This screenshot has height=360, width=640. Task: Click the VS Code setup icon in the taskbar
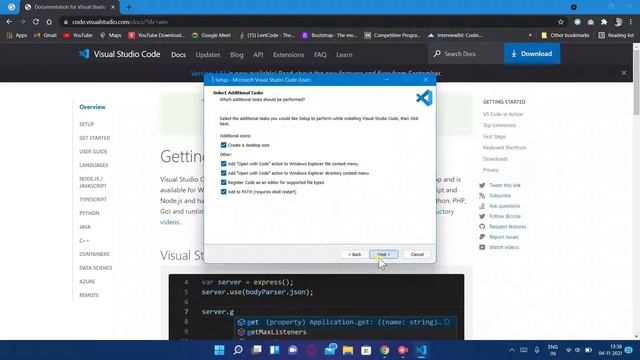pos(421,350)
